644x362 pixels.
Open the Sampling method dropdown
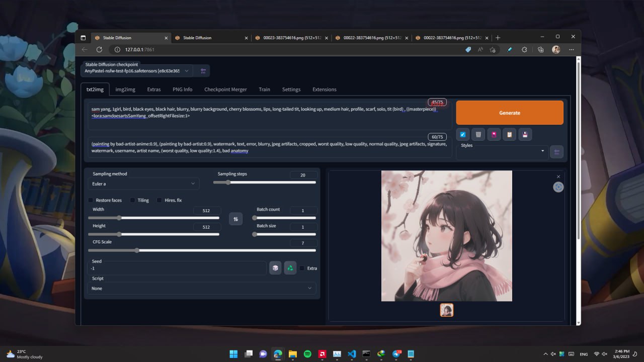coord(144,184)
